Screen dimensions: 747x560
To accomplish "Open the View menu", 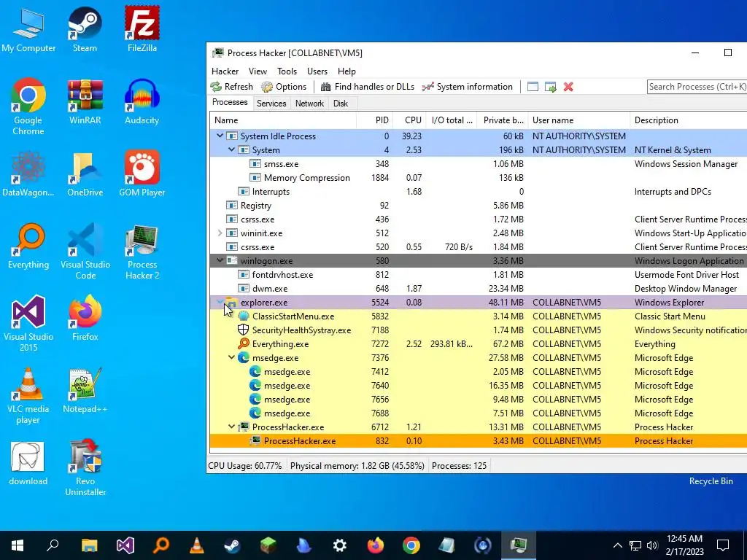I will [x=258, y=71].
